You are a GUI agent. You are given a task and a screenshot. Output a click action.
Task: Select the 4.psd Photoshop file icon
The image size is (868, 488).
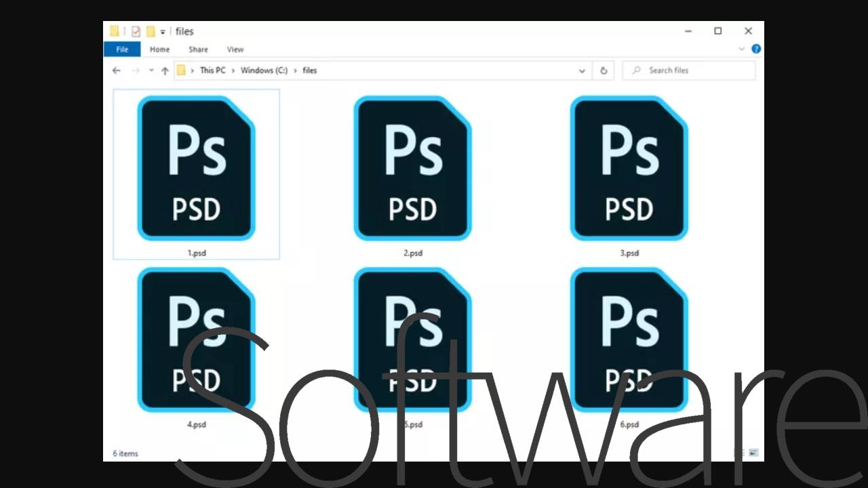click(196, 340)
